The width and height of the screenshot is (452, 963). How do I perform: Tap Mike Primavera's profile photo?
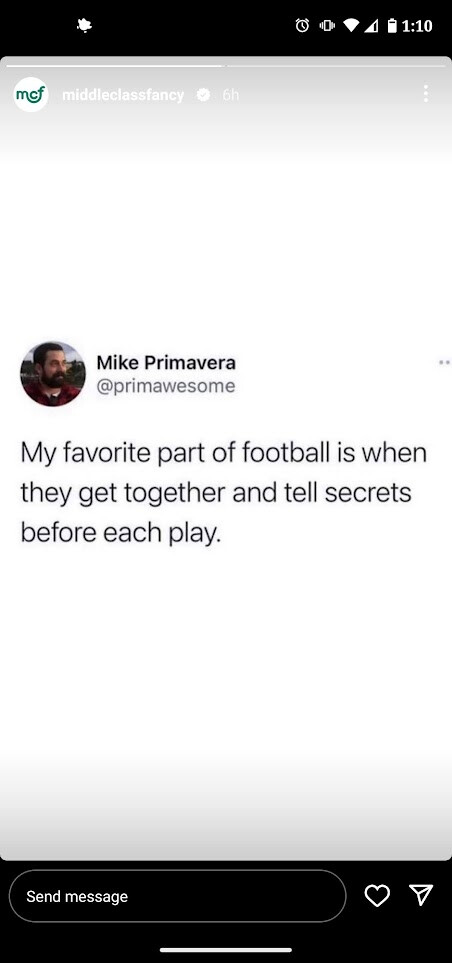pos(53,374)
